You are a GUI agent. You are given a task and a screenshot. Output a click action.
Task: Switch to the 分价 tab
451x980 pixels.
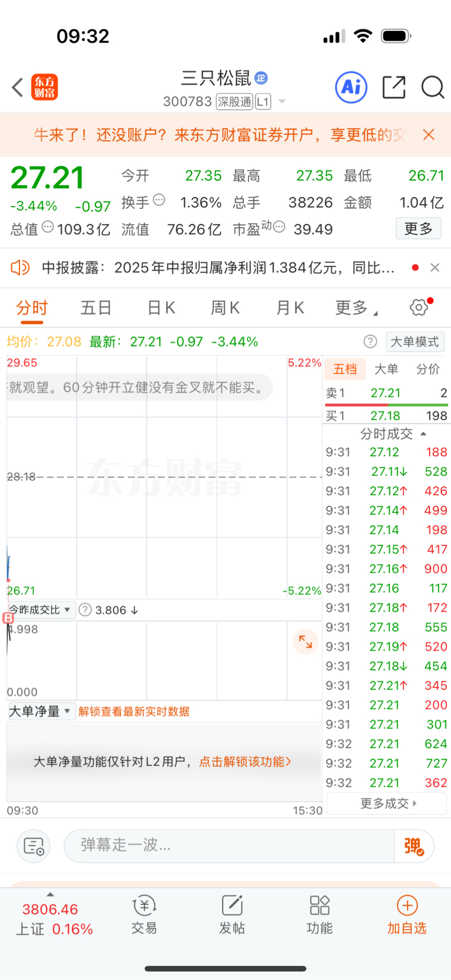428,369
